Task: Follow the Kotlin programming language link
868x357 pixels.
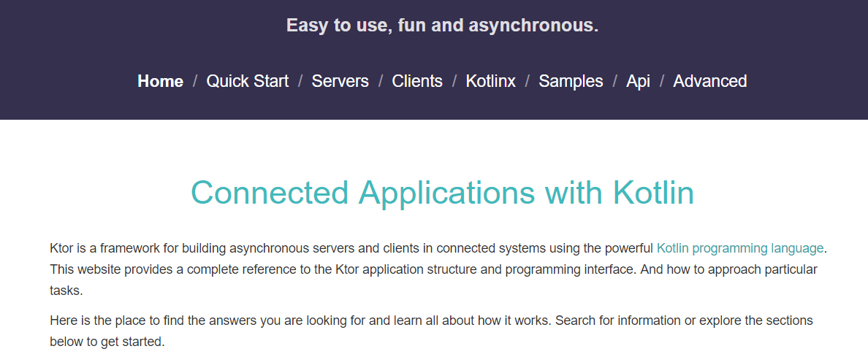Action: pyautogui.click(x=740, y=248)
